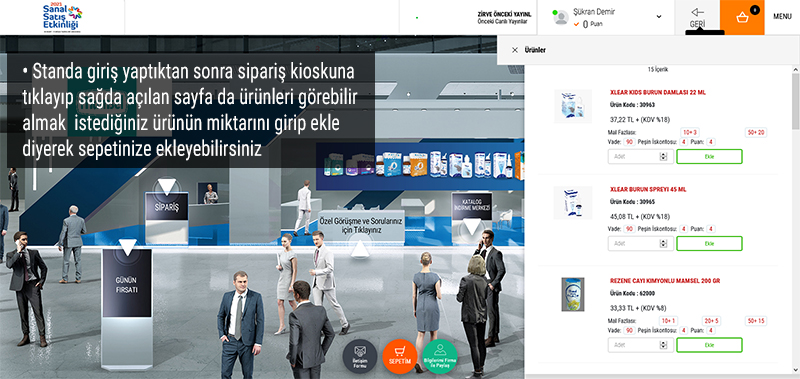Viewport: 800px width, 379px height.
Task: Click REZENE CAYI product thumbnail
Action: point(573,295)
